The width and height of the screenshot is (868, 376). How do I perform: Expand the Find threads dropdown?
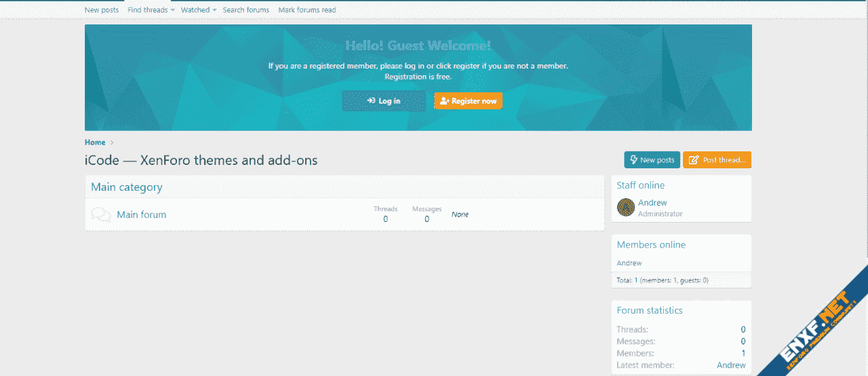tap(151, 10)
